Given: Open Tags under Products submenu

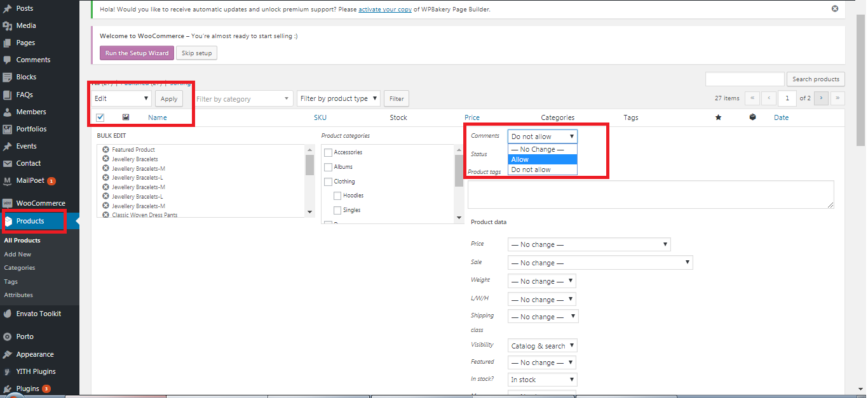Looking at the screenshot, I should coord(11,281).
